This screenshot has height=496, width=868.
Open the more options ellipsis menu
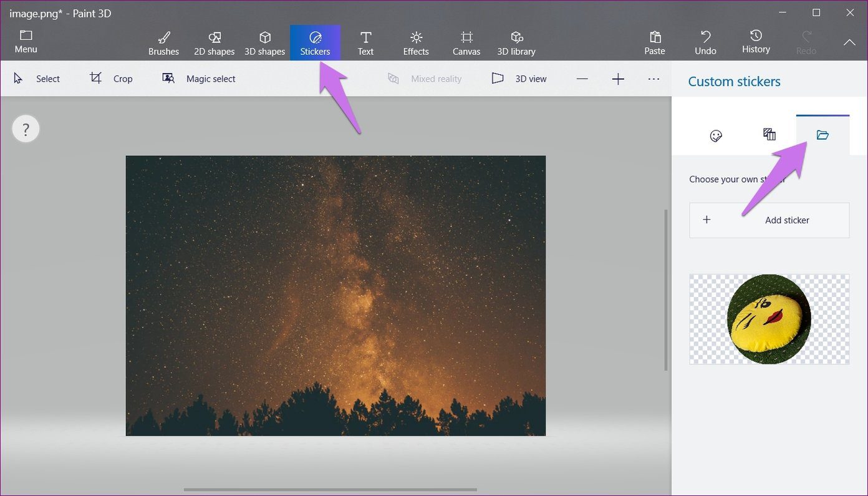pos(653,79)
